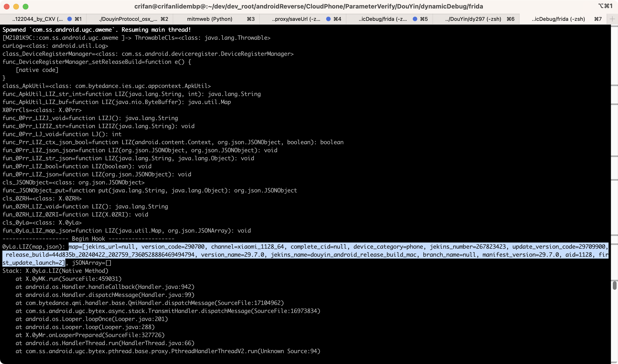Click the vertical scrollbar thumb
This screenshot has height=364, width=618.
(x=614, y=286)
